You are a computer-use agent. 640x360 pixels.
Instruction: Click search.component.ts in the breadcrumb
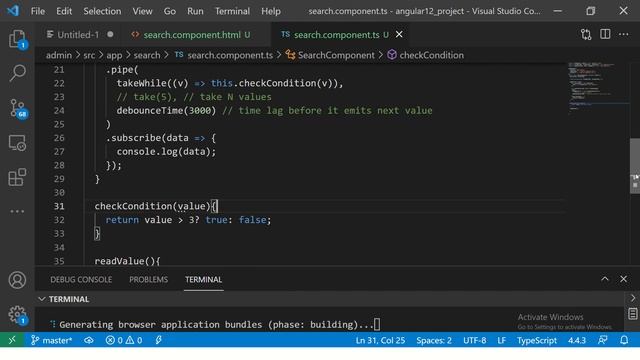coord(224,55)
